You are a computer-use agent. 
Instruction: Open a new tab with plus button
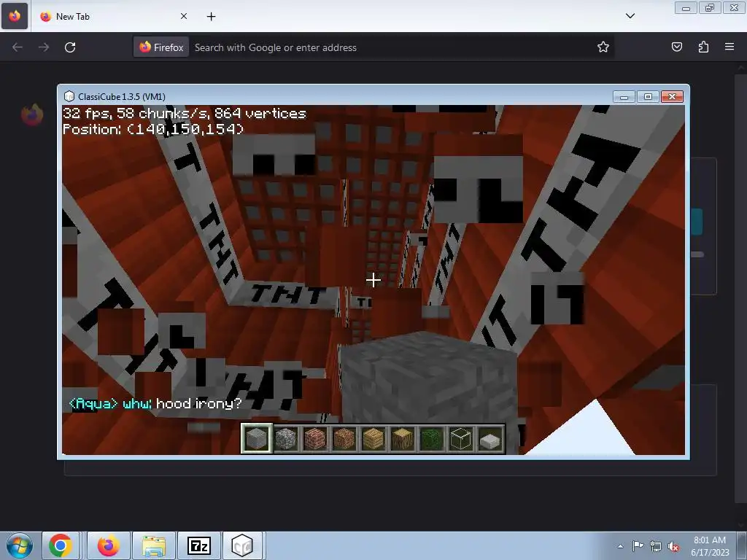click(x=211, y=17)
